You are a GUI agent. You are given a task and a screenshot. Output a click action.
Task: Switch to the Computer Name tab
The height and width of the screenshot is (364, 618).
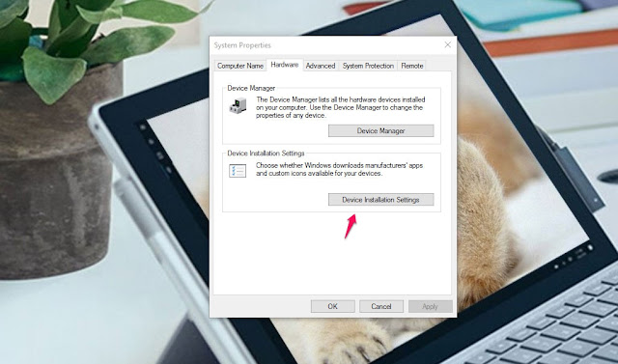240,66
